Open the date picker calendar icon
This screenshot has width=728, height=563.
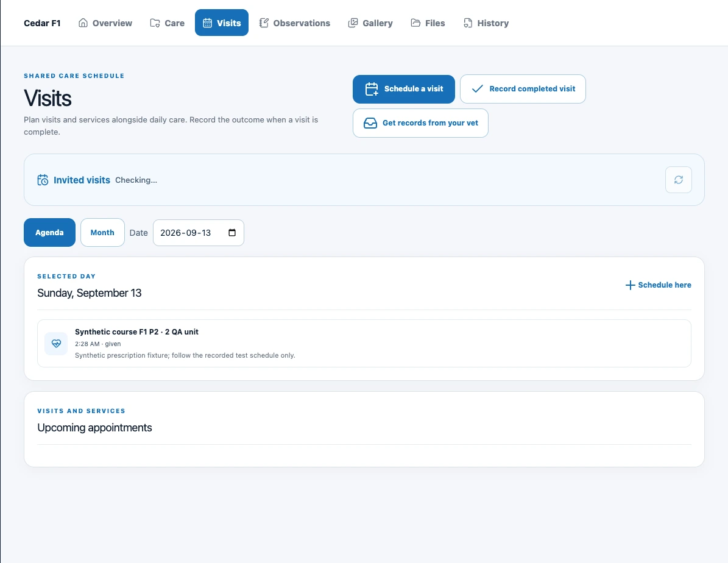click(x=232, y=233)
